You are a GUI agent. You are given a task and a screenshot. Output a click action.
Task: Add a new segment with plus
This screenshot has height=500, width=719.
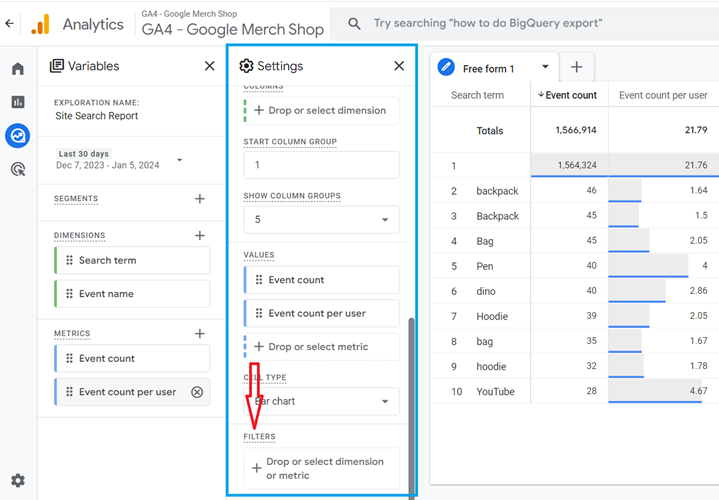pos(199,199)
